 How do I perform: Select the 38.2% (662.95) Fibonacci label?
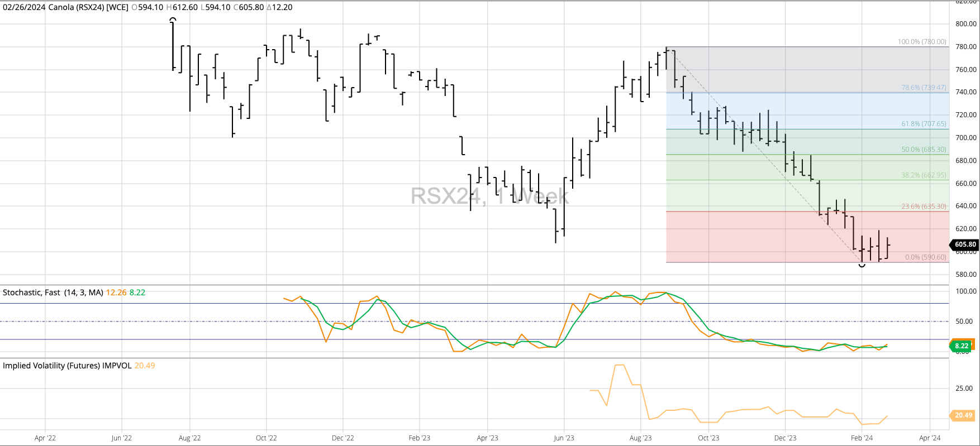tap(924, 175)
